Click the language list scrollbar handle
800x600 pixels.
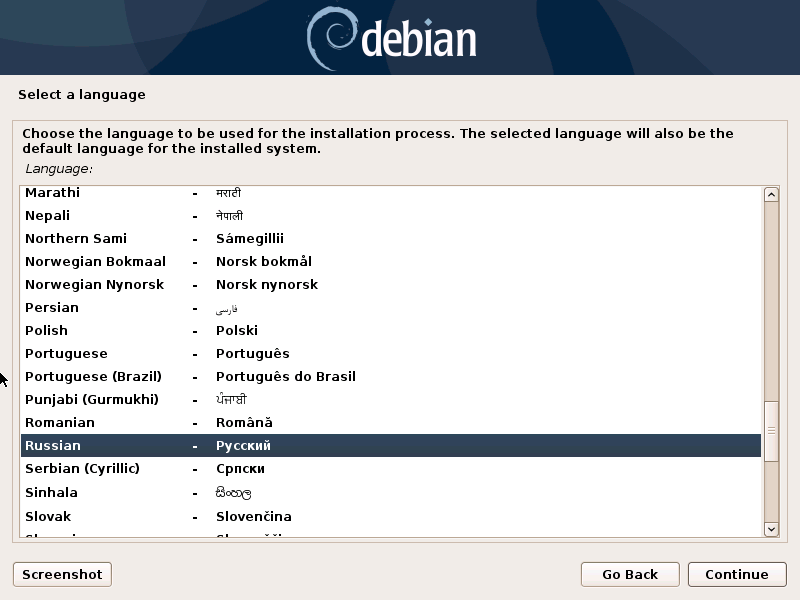[771, 431]
